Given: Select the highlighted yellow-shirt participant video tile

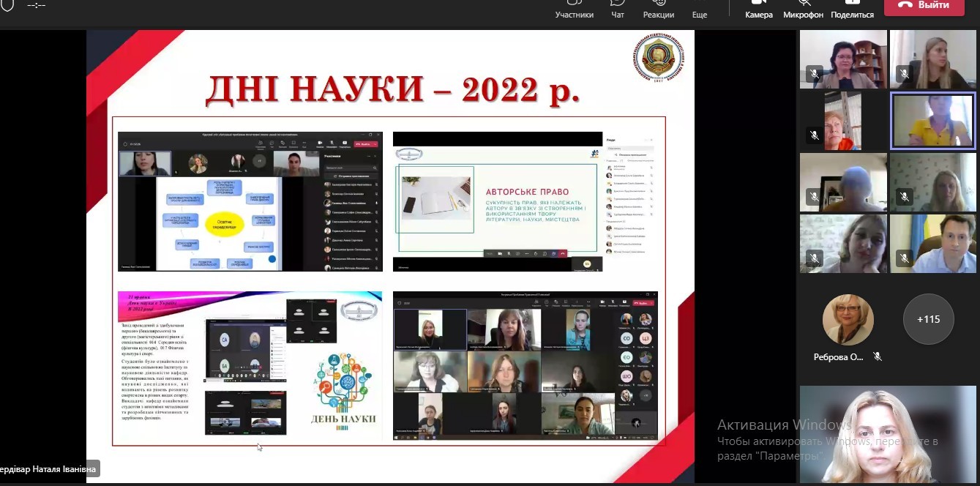Looking at the screenshot, I should point(932,121).
